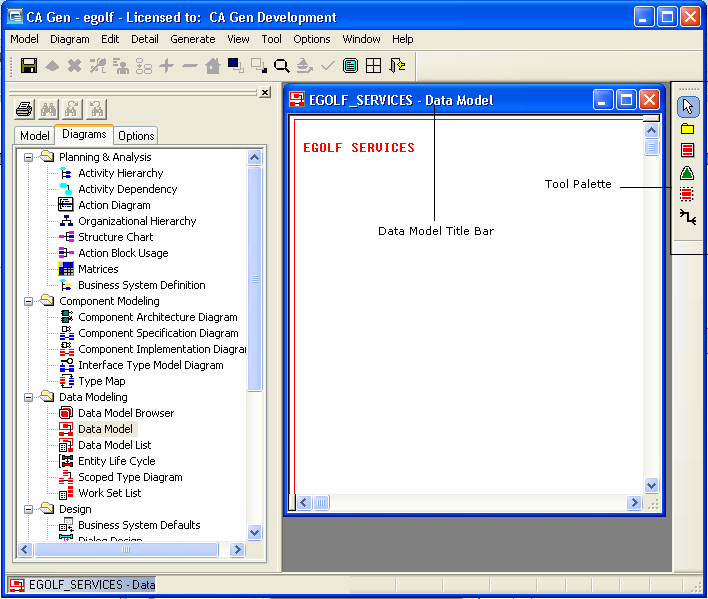Screen dimensions: 708x599
Task: Open Component Architecture Diagram
Action: [158, 317]
